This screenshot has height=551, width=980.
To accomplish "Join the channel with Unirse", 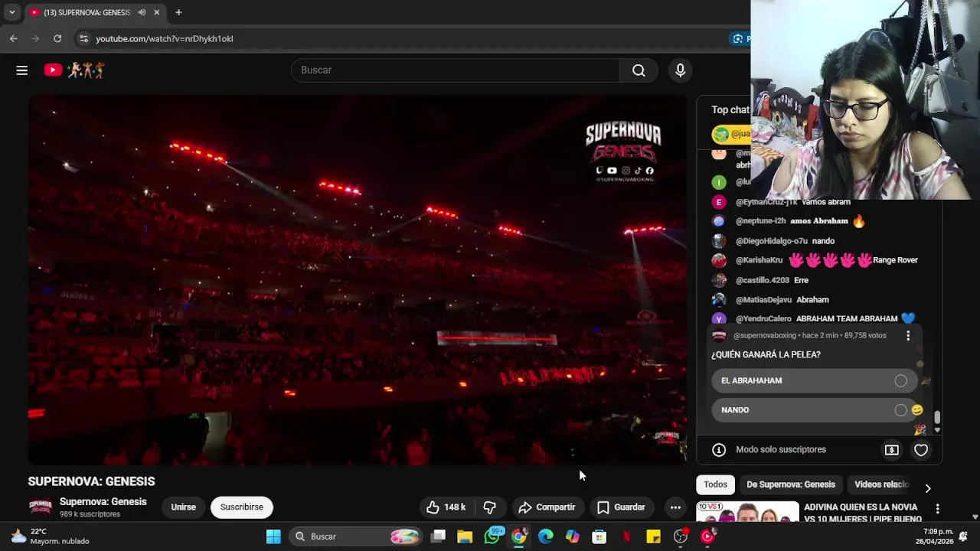I will pos(183,507).
